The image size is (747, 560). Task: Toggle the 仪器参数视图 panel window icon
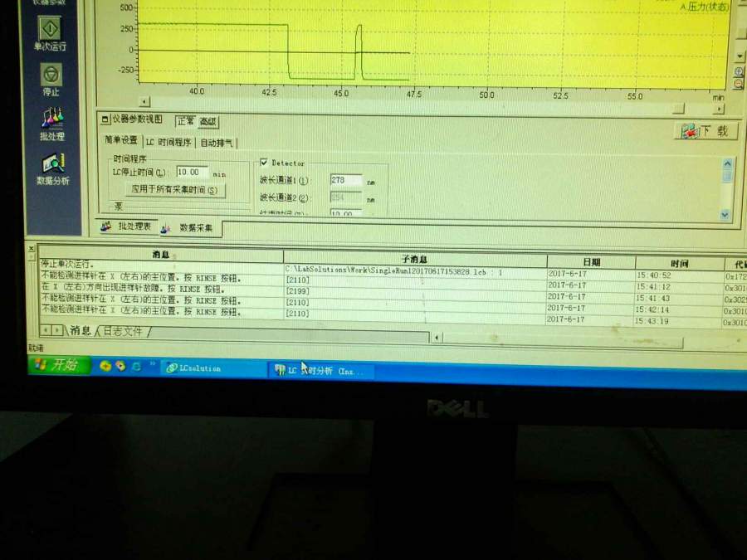105,119
